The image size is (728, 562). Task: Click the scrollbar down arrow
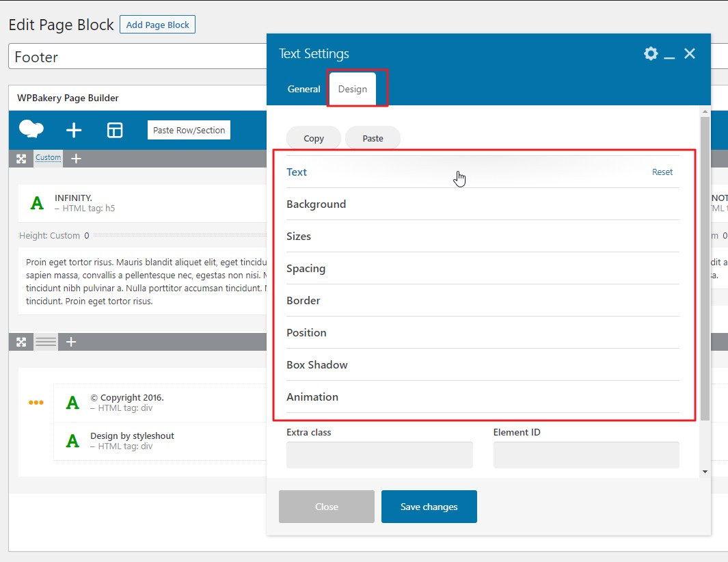[705, 472]
